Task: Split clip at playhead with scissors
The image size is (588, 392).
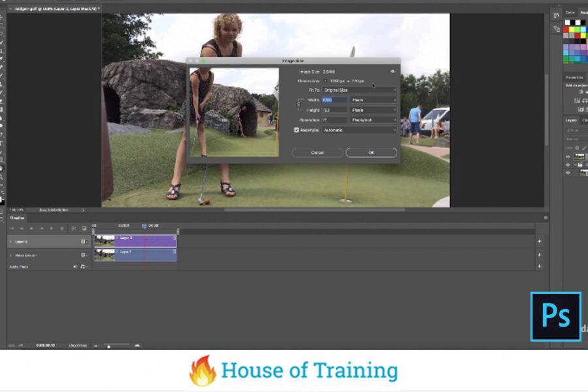Action: coord(74,228)
